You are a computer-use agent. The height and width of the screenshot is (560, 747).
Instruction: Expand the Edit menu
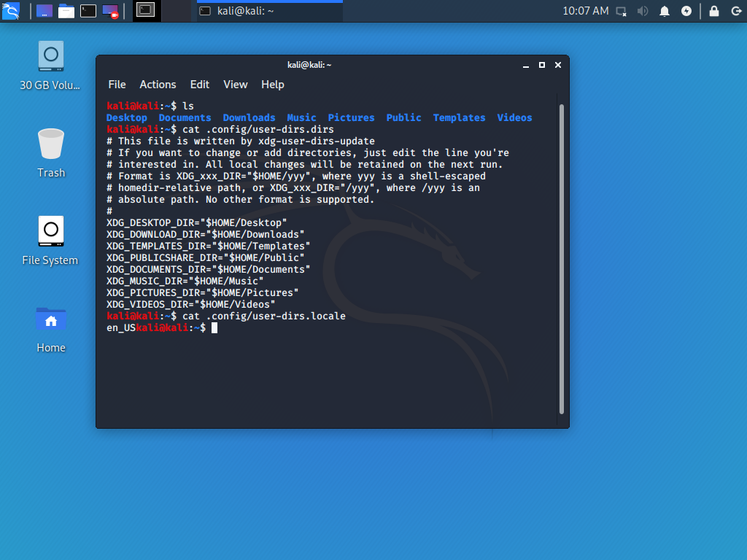(x=199, y=85)
